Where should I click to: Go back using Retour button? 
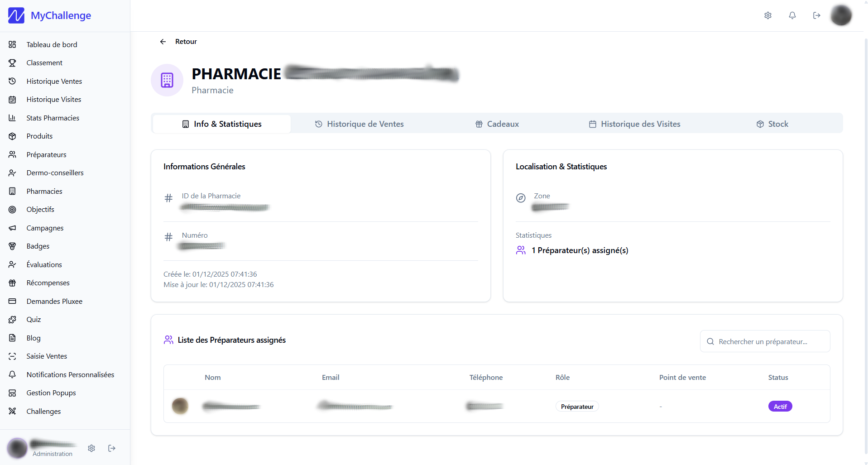[x=178, y=42]
